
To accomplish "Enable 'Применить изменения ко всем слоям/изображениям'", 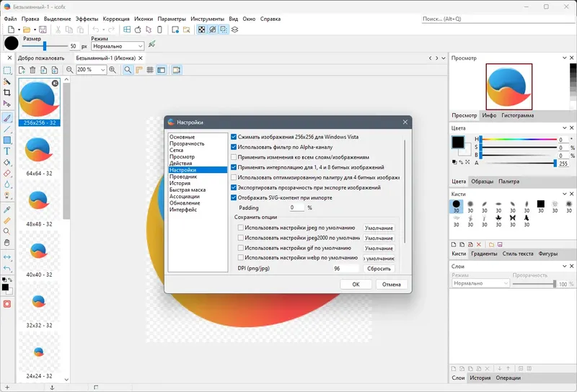I will click(234, 157).
